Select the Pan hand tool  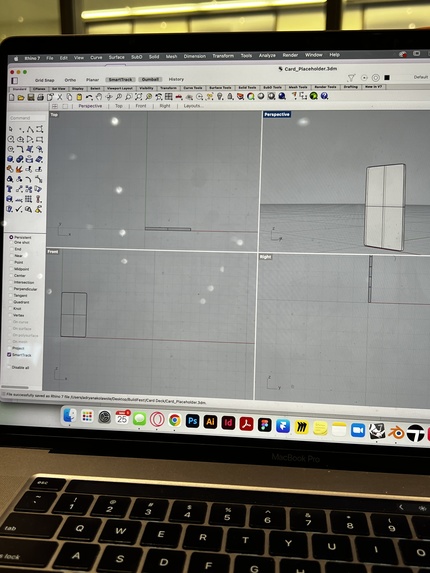tap(99, 97)
